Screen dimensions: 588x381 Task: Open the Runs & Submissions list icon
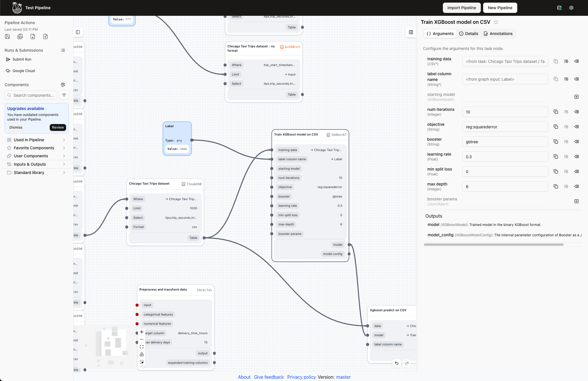[63, 50]
